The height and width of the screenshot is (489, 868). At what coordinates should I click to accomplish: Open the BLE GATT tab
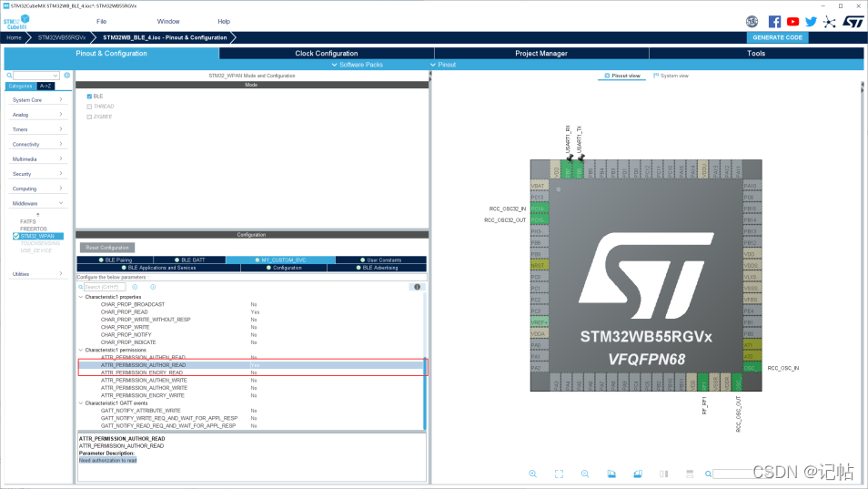(x=190, y=260)
